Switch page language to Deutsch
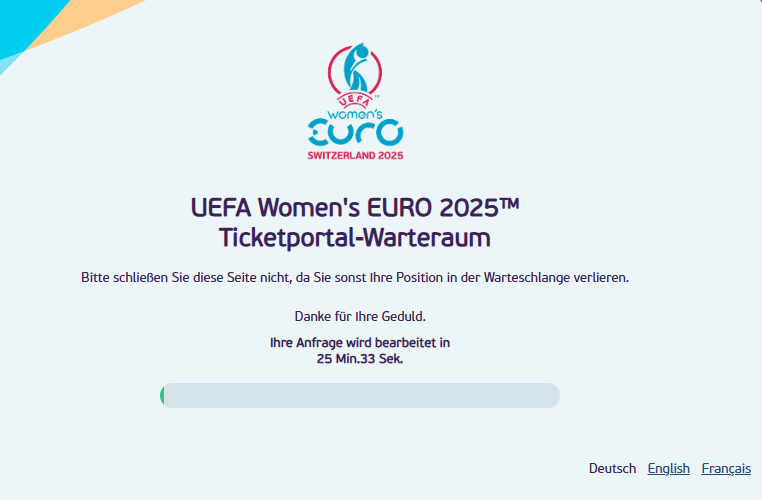 click(x=612, y=468)
